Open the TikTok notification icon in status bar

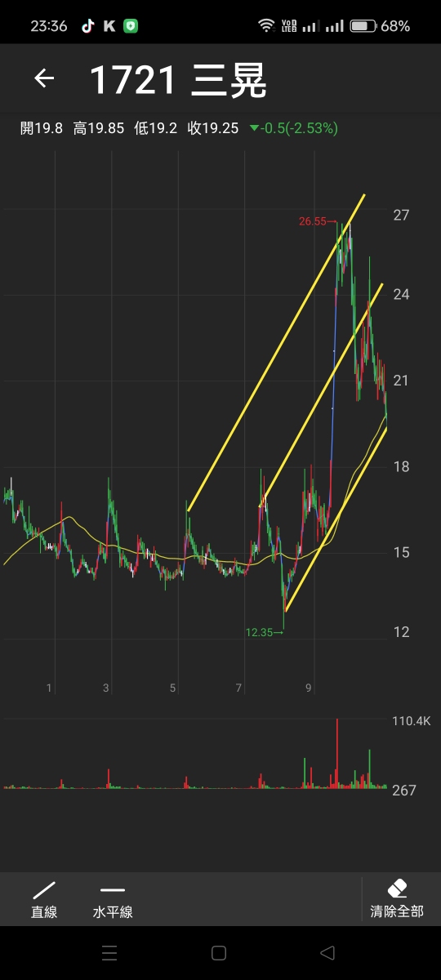87,25
